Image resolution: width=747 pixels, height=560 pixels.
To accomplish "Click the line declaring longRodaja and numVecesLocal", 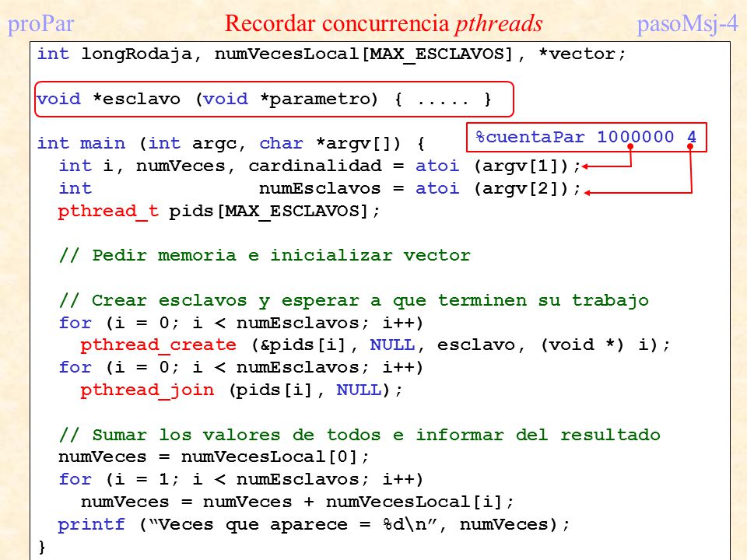I will (x=331, y=54).
